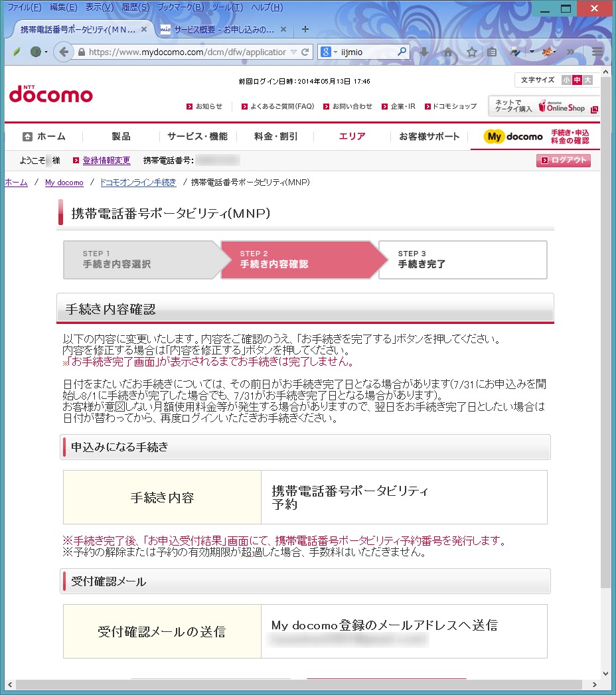Close the サービス概要 tab
Viewport: 616px width, 695px height.
[283, 29]
